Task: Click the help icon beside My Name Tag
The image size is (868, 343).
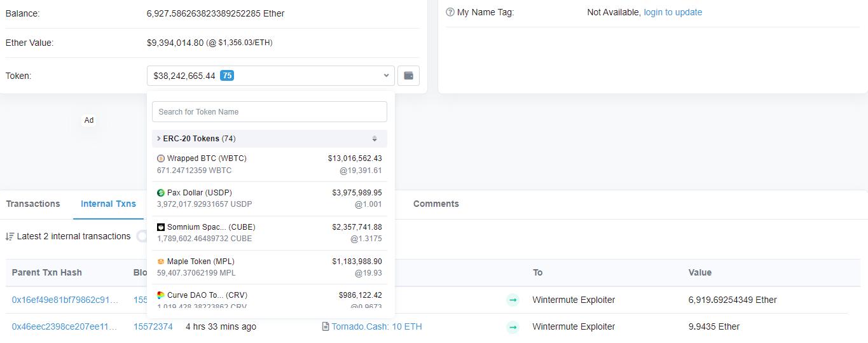Action: click(450, 12)
